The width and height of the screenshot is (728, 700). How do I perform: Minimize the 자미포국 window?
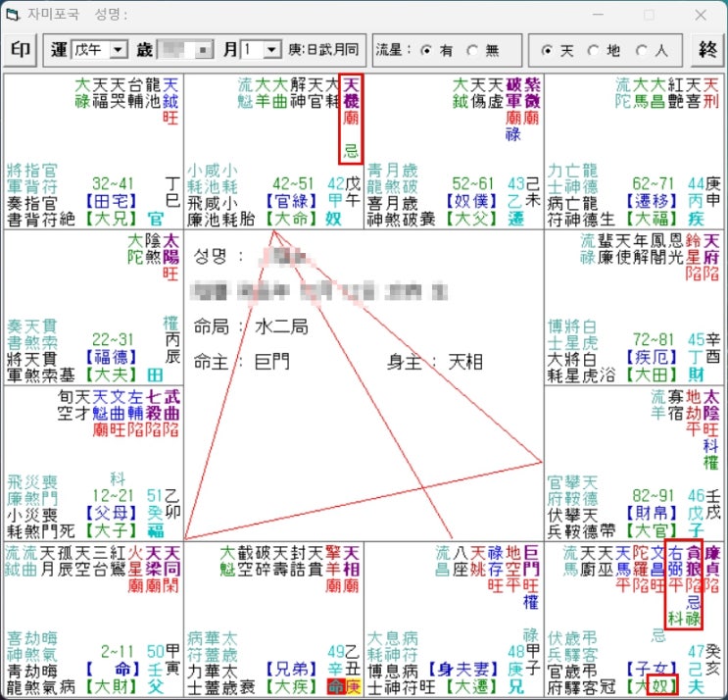pos(598,15)
